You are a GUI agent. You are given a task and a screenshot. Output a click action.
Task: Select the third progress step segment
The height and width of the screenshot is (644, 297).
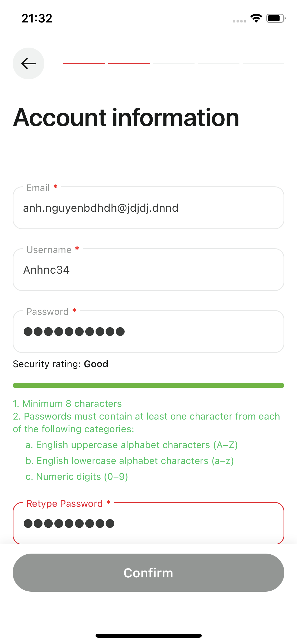[174, 63]
